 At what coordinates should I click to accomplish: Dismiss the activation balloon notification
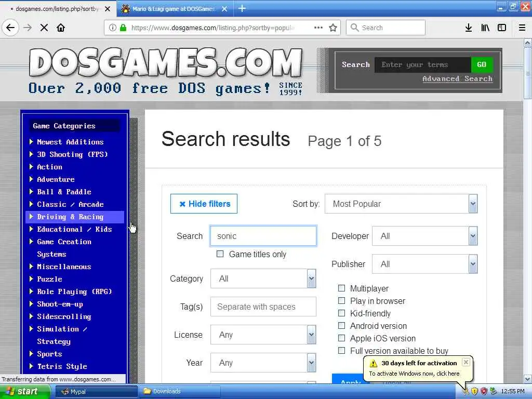[466, 362]
